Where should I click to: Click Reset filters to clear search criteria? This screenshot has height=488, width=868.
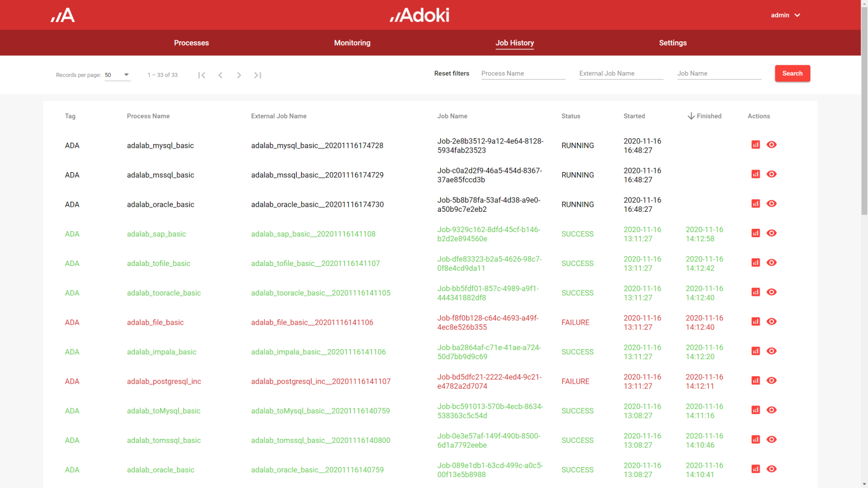[x=452, y=73]
